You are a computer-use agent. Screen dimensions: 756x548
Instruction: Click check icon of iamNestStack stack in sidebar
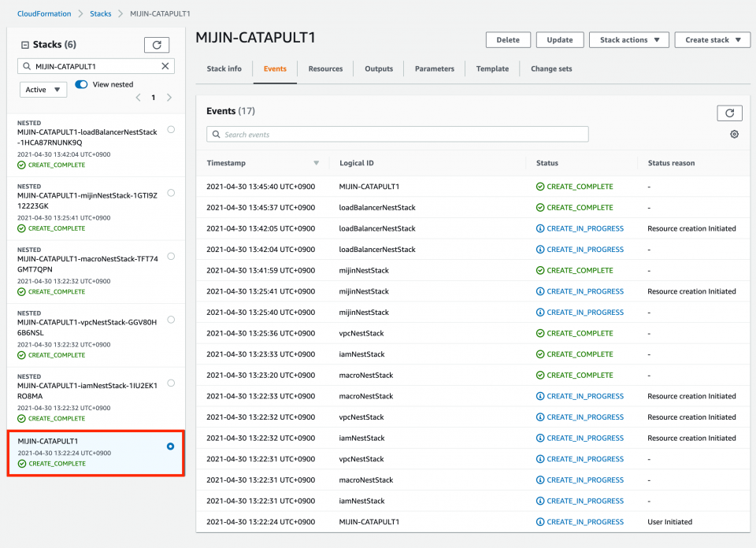21,418
